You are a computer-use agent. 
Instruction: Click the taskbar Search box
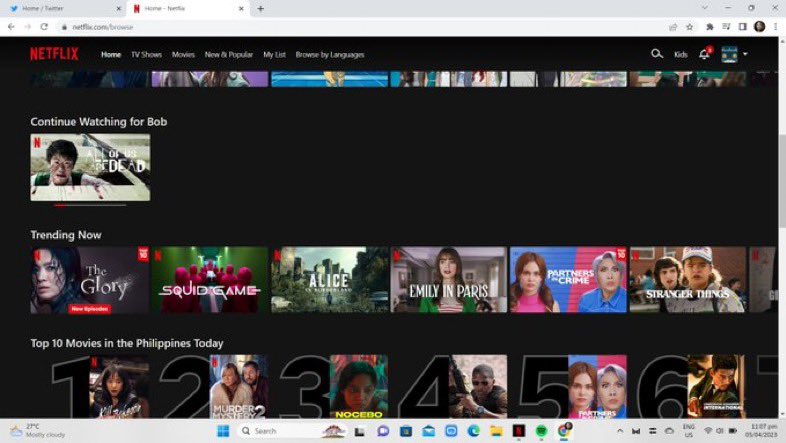[x=291, y=431]
